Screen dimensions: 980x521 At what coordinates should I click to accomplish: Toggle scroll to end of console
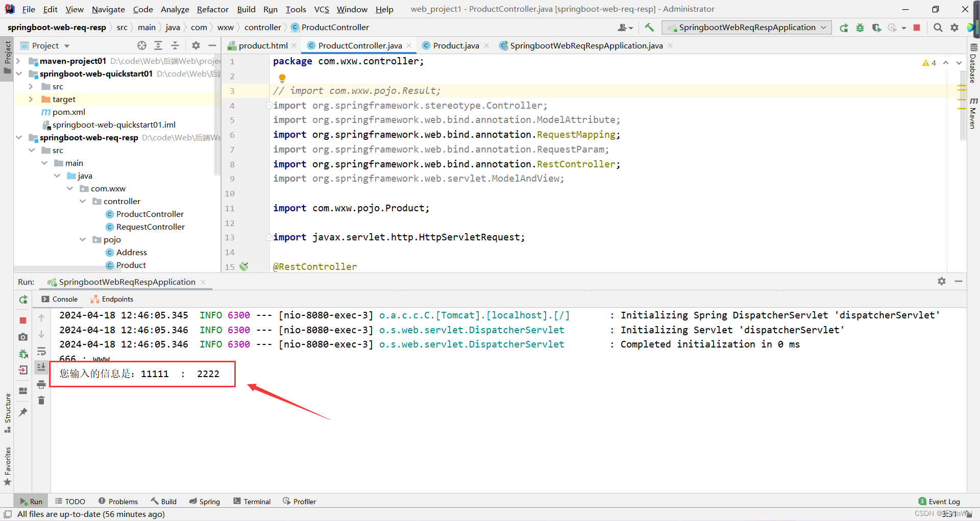click(41, 367)
